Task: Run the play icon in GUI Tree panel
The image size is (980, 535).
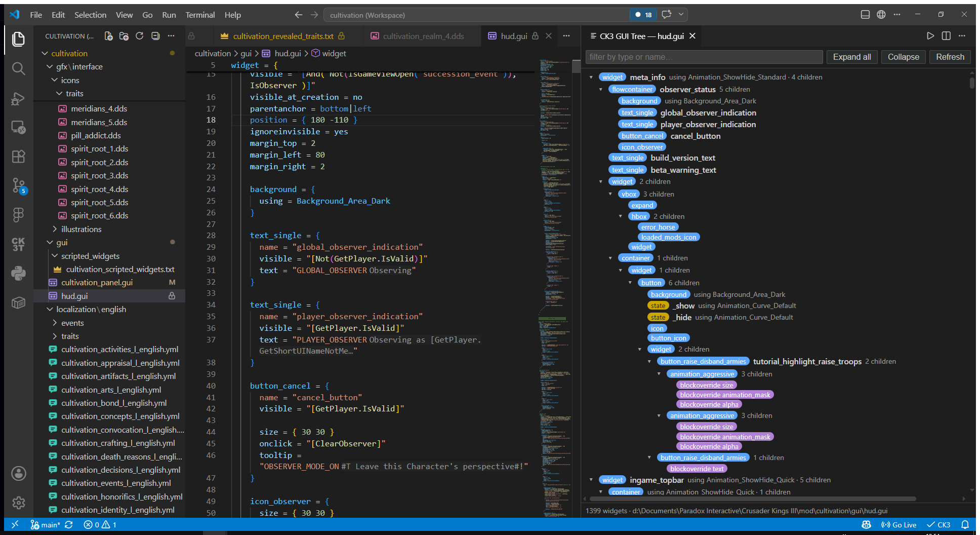Action: [x=930, y=36]
